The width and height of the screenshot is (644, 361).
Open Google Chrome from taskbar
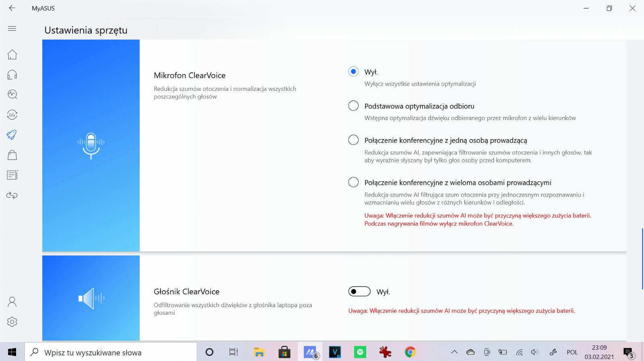click(x=410, y=352)
